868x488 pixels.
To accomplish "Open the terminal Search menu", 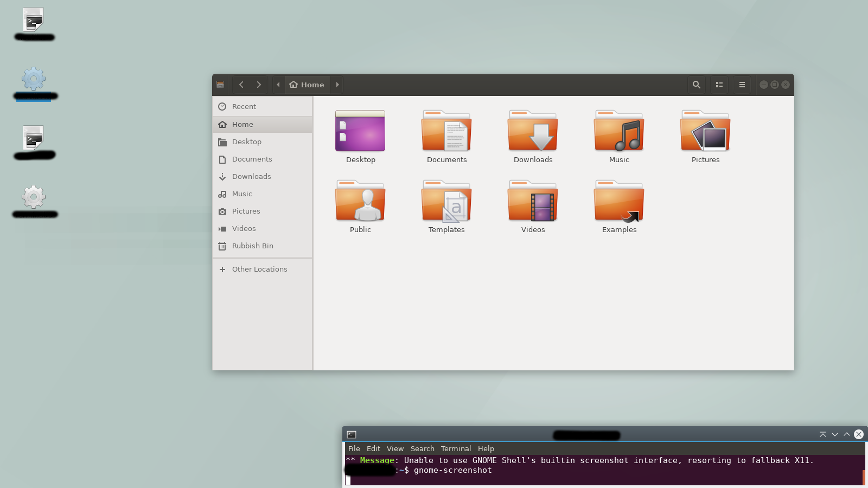I will point(422,448).
